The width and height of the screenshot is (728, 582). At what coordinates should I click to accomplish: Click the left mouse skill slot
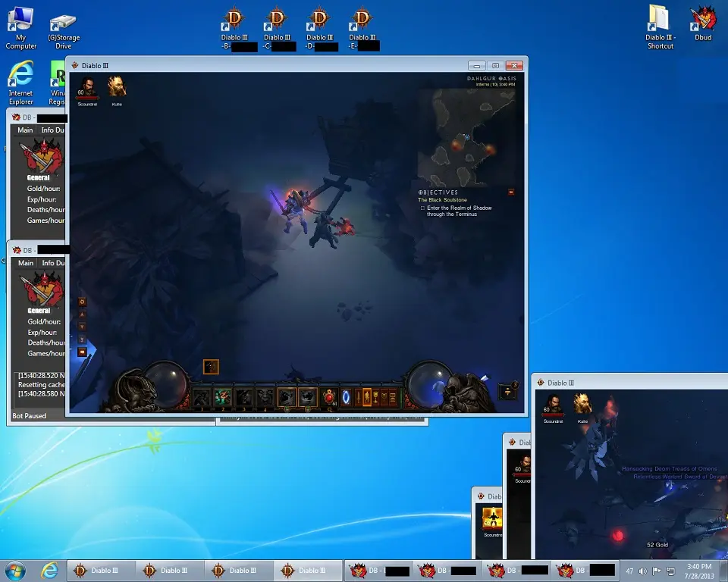(x=287, y=397)
